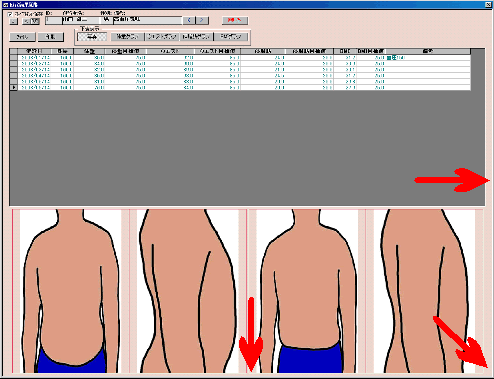
Task: Sort by the BMI column header
Action: [x=345, y=51]
